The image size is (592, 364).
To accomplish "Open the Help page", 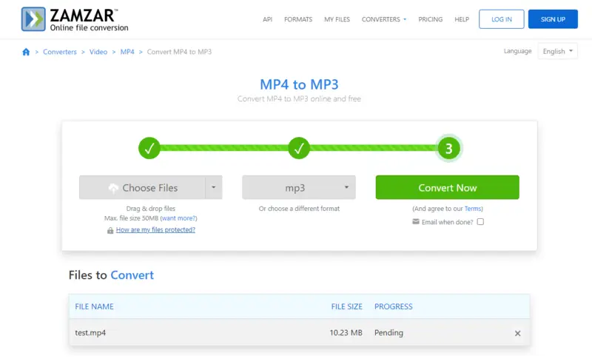I will coord(462,19).
